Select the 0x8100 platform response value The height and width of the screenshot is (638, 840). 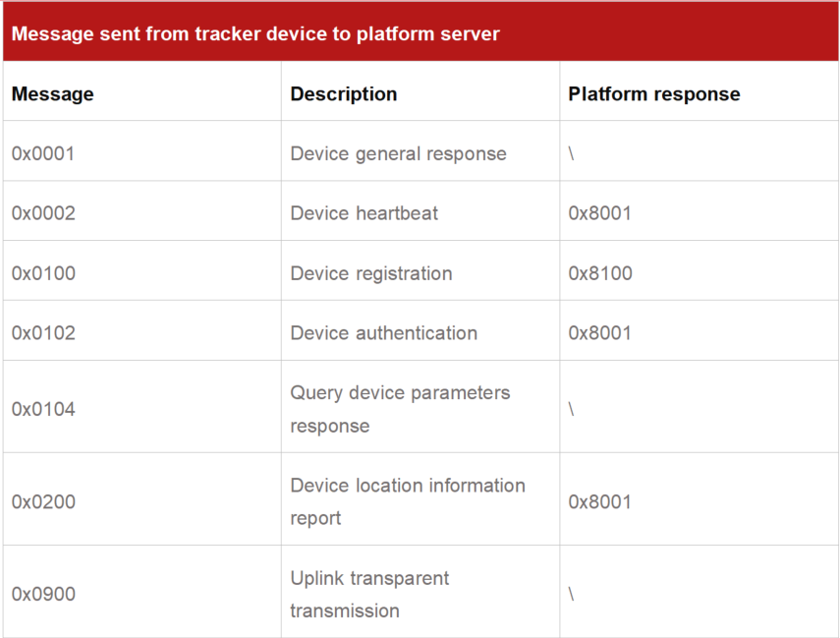pos(600,273)
